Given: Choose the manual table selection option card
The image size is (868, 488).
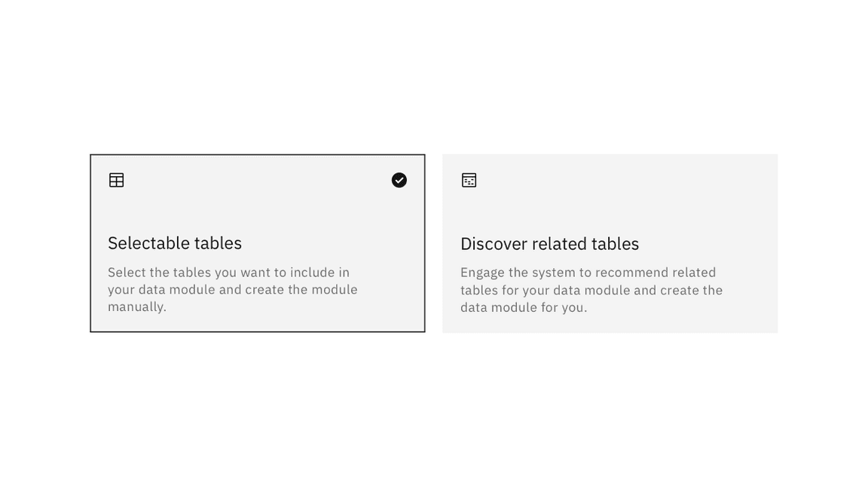Looking at the screenshot, I should pos(258,243).
